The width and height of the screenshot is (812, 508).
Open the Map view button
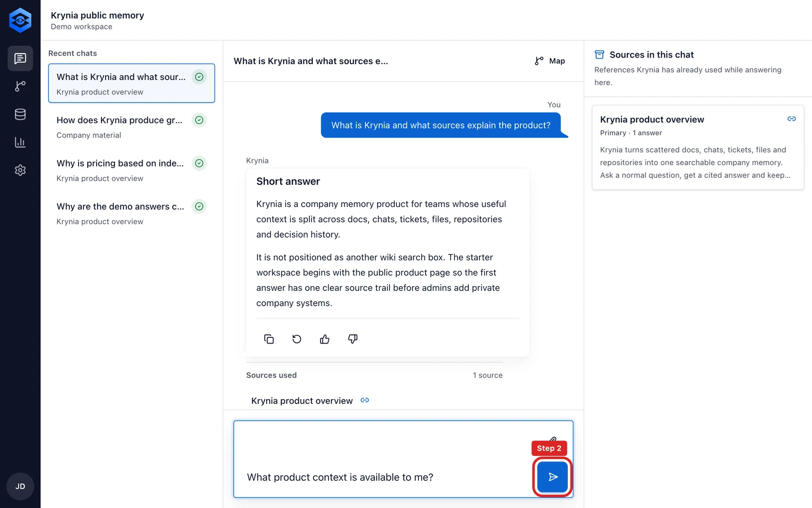(550, 61)
